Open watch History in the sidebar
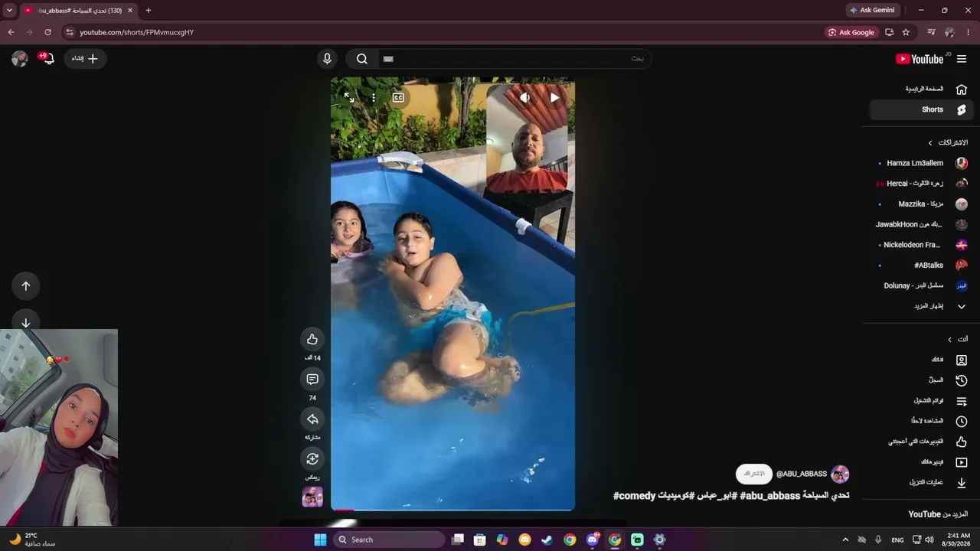Screen dimensions: 980x551 [920, 380]
